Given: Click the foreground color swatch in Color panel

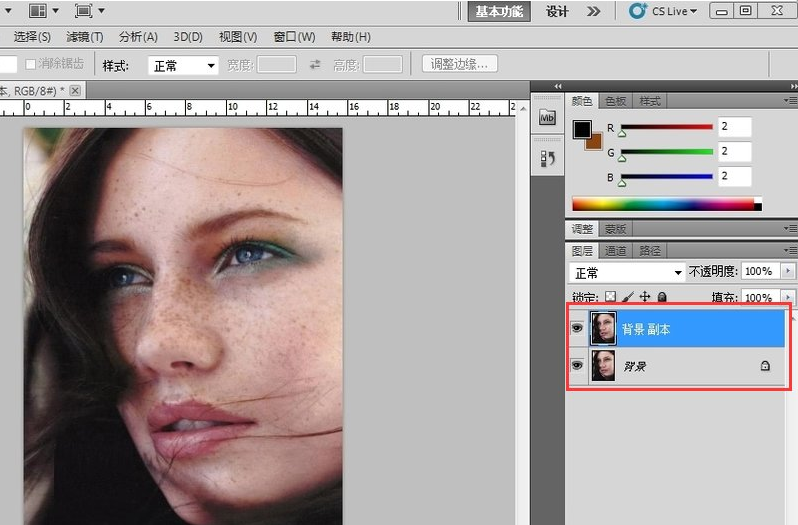Looking at the screenshot, I should coord(581,129).
